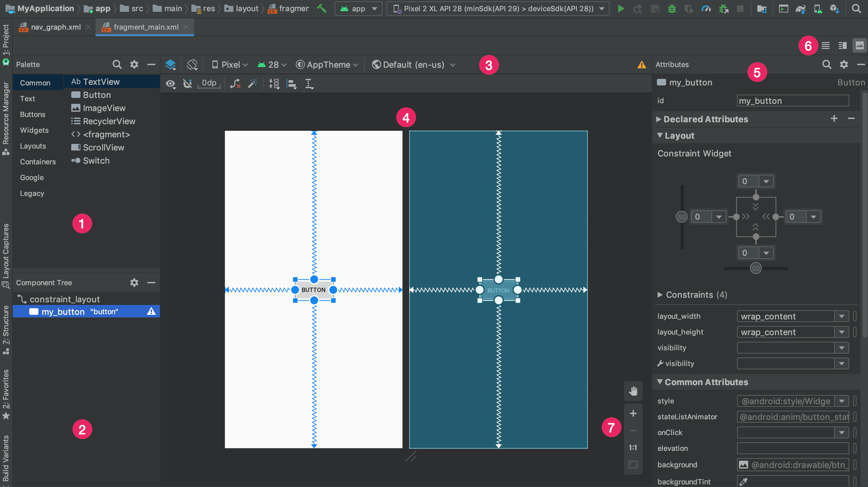This screenshot has height=487, width=868.
Task: Click the error/warning icon next to my_button
Action: tap(152, 312)
